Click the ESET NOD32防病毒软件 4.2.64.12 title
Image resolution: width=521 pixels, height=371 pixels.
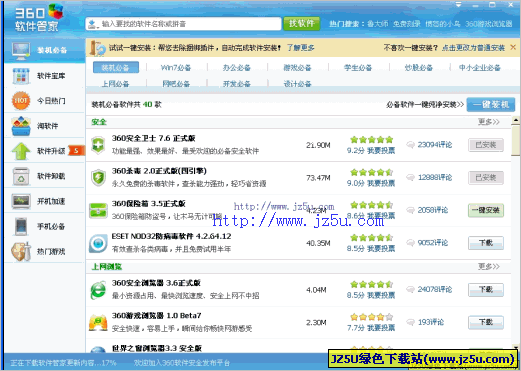click(171, 236)
